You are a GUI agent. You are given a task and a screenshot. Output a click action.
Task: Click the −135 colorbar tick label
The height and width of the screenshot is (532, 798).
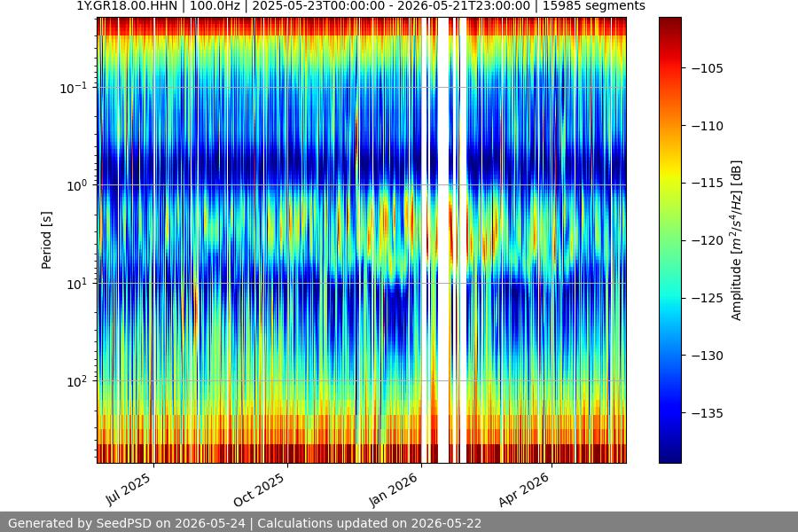pyautogui.click(x=708, y=413)
